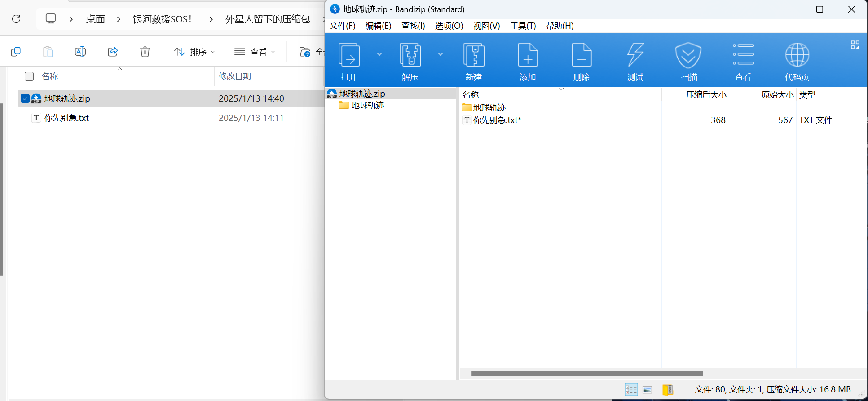Click the Delete (删除) icon in Bandizip
868x401 pixels.
582,55
